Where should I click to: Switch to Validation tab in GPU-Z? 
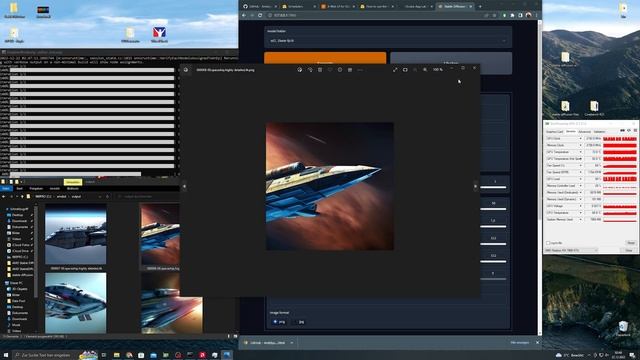(600, 132)
